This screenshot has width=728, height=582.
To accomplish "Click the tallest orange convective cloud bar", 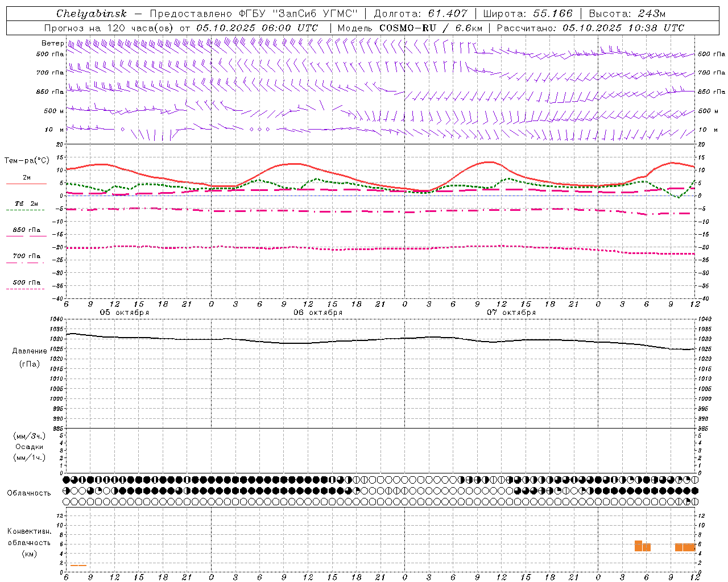I will coord(638,546).
